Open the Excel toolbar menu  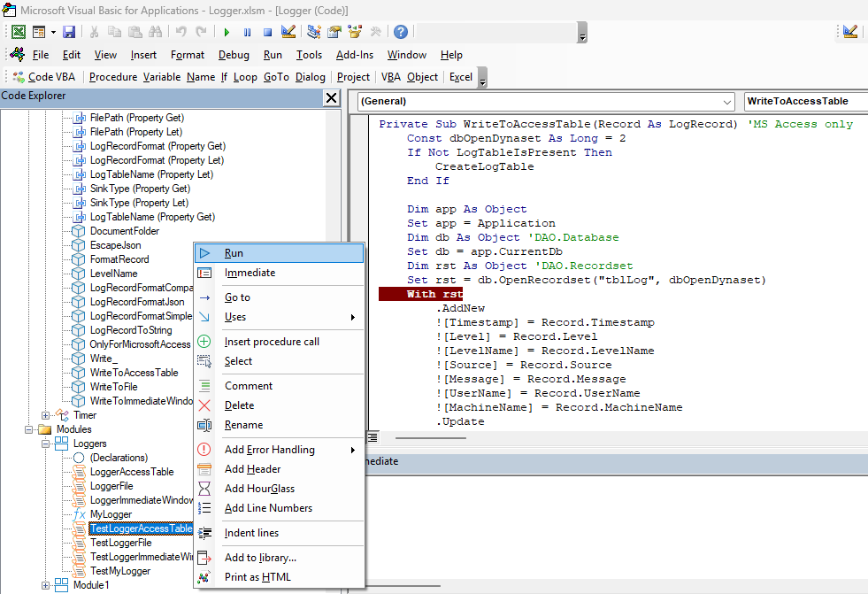point(461,77)
